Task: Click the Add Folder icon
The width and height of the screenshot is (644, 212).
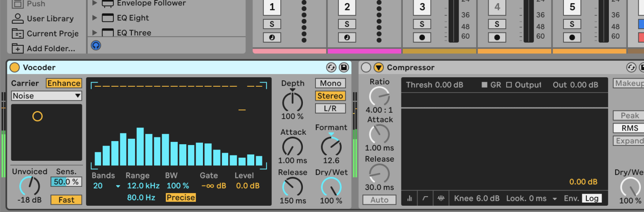Action: 18,49
